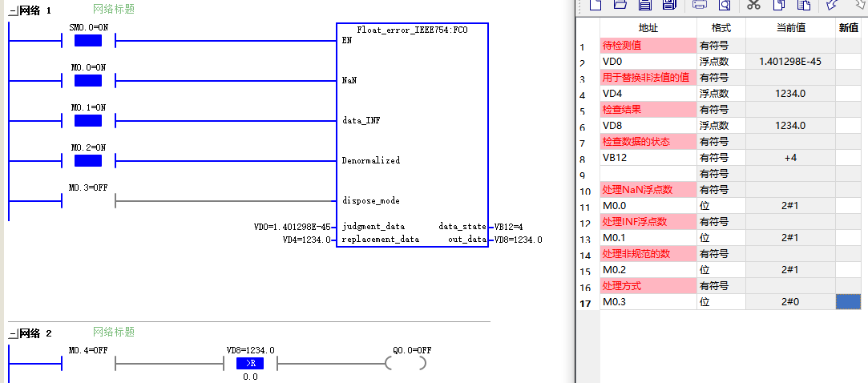
Task: Select the Q0.0 output coil
Action: pos(406,363)
